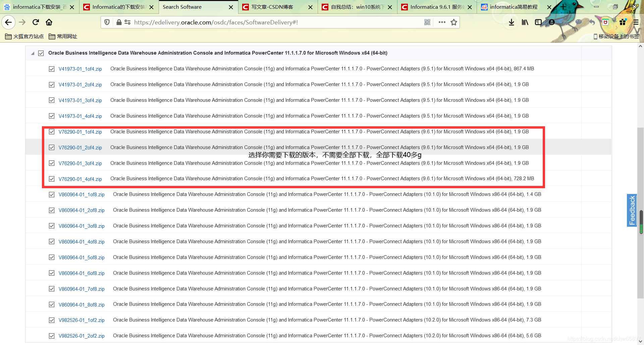The image size is (644, 345).
Task: Open the McAfee extension icon
Action: click(x=605, y=22)
